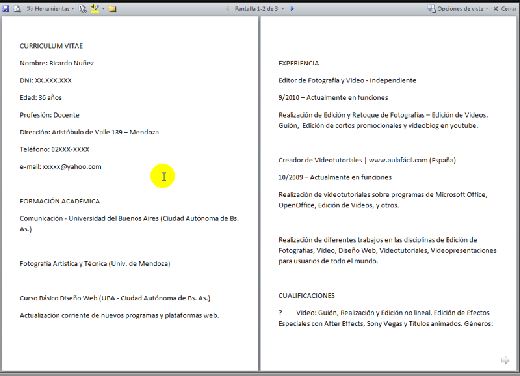The image size is (520, 376).
Task: Click the Opciones de vista page icon
Action: [x=431, y=9]
